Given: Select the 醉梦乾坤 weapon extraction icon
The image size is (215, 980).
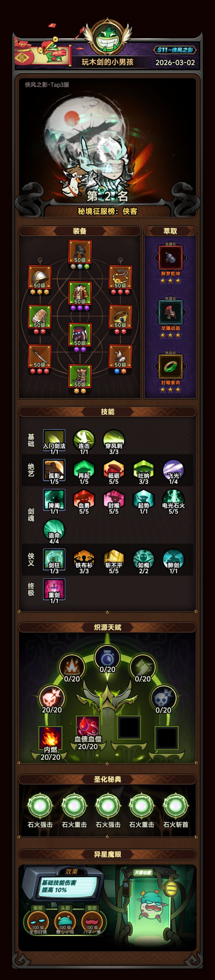Looking at the screenshot, I should 171,257.
